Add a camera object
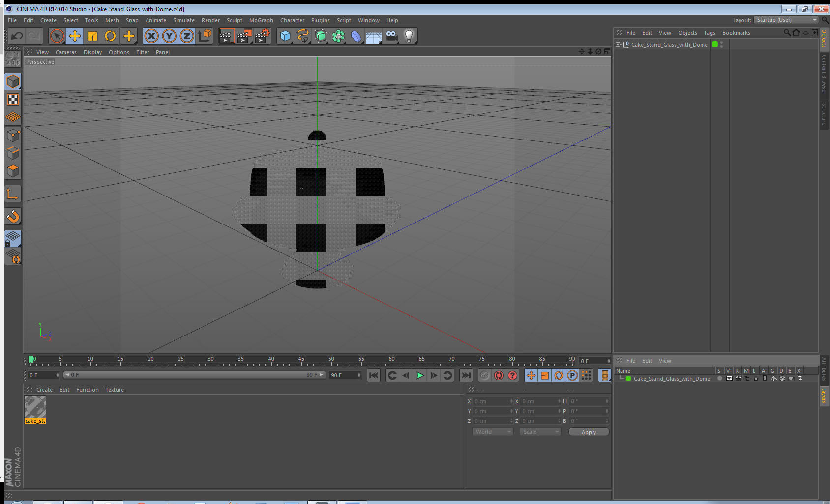The image size is (830, 504). coord(391,36)
